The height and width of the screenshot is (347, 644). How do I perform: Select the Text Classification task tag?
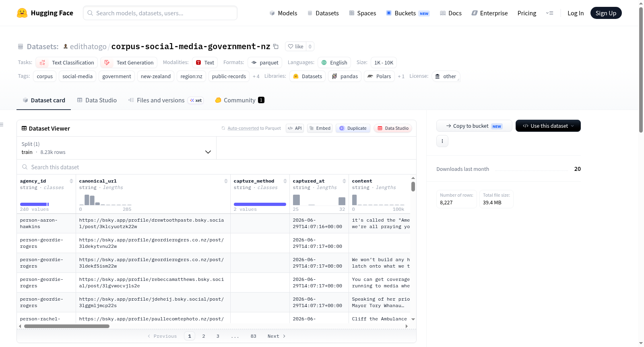pos(66,62)
